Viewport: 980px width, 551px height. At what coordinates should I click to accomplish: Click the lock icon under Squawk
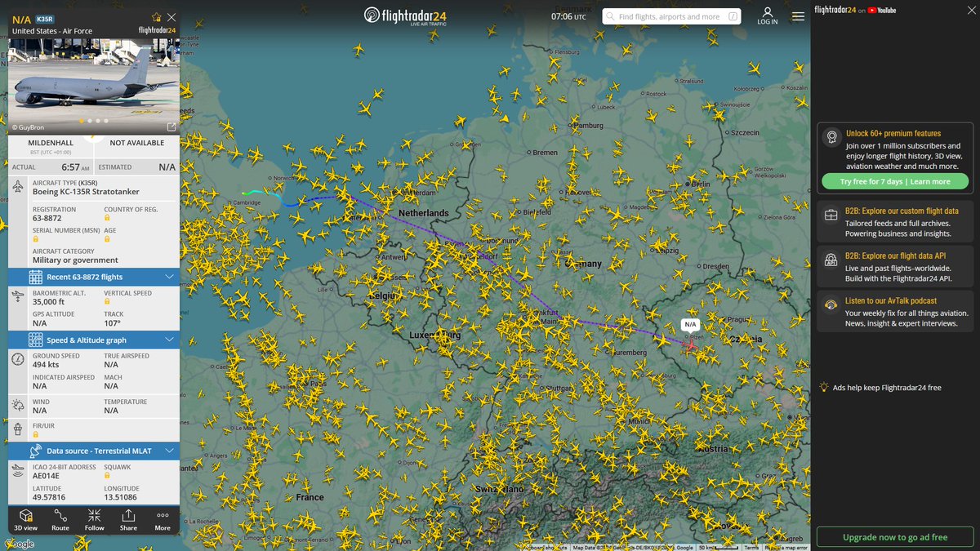[x=107, y=476]
